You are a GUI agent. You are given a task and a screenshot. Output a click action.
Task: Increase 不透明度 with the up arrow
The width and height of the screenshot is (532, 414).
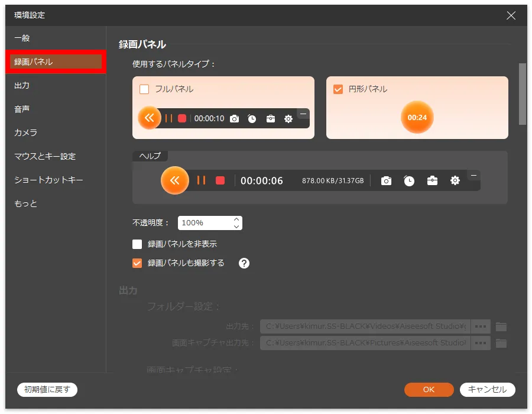pos(236,219)
